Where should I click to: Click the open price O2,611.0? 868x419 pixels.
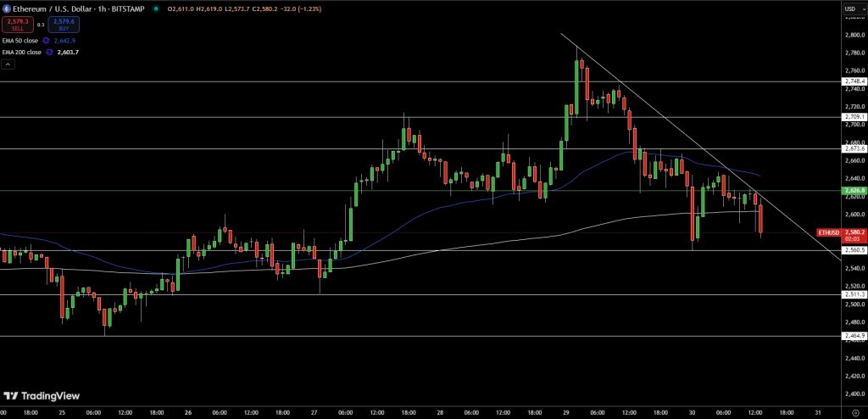click(181, 9)
